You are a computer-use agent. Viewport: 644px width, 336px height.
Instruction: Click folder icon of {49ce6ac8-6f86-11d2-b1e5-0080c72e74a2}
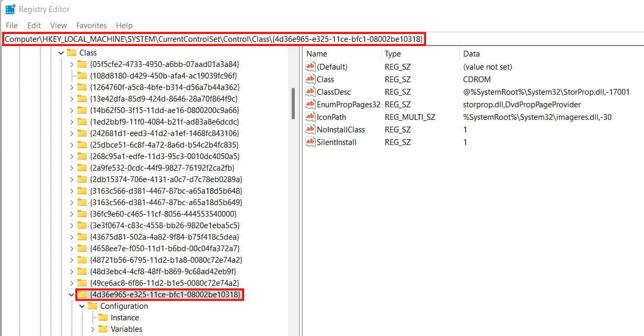82,283
